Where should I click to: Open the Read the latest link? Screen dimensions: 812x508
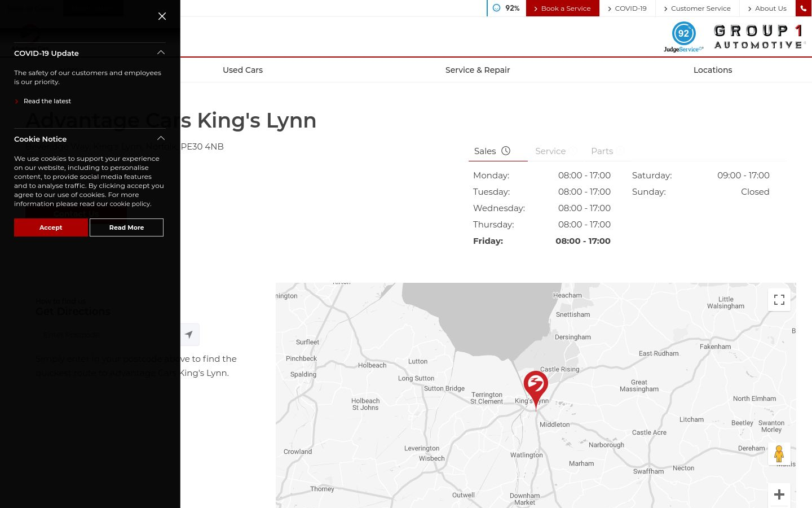coord(47,101)
